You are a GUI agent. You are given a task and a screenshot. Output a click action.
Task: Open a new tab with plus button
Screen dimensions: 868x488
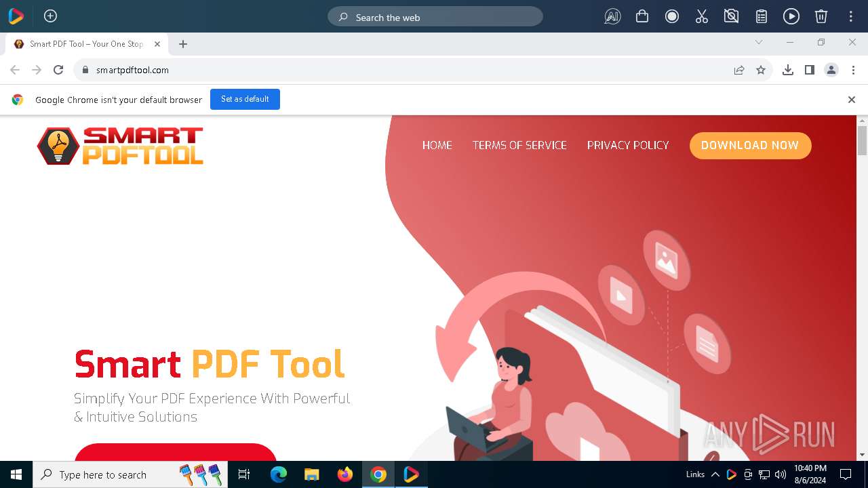tap(183, 44)
